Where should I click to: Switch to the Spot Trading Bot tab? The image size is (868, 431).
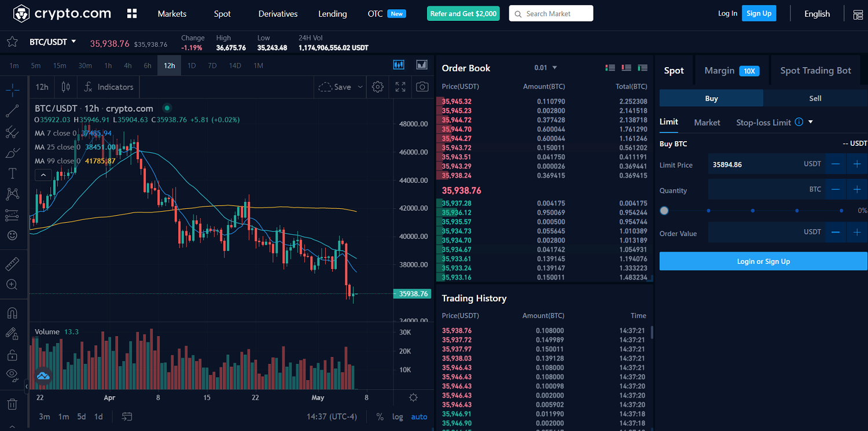(x=815, y=71)
